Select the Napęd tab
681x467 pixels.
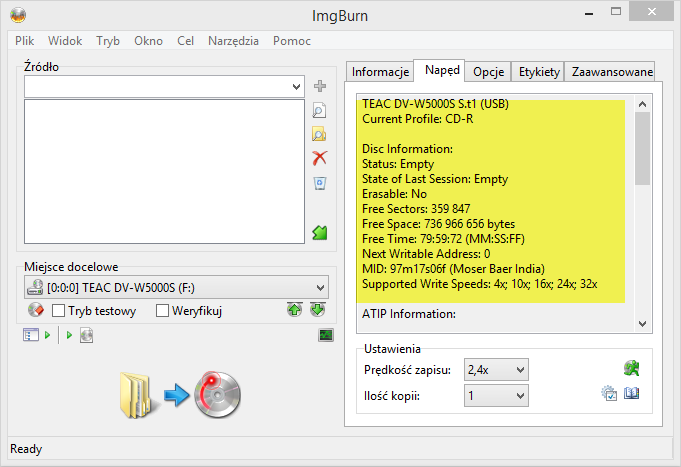pyautogui.click(x=440, y=70)
